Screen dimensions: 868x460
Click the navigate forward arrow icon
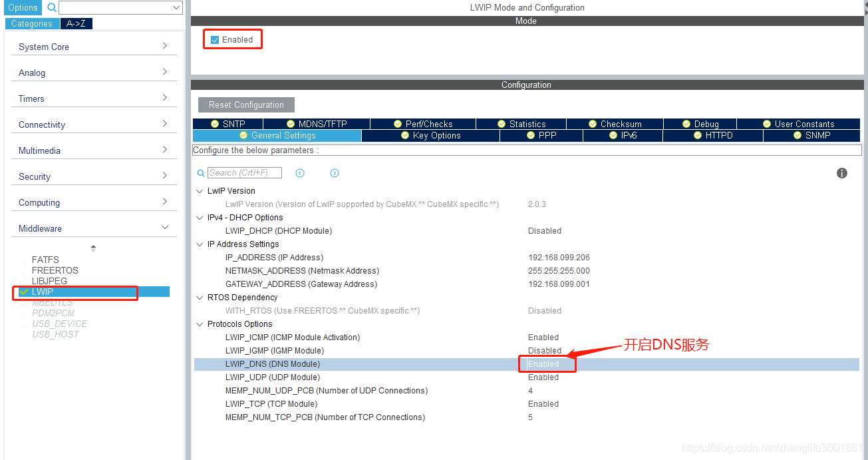tap(335, 172)
